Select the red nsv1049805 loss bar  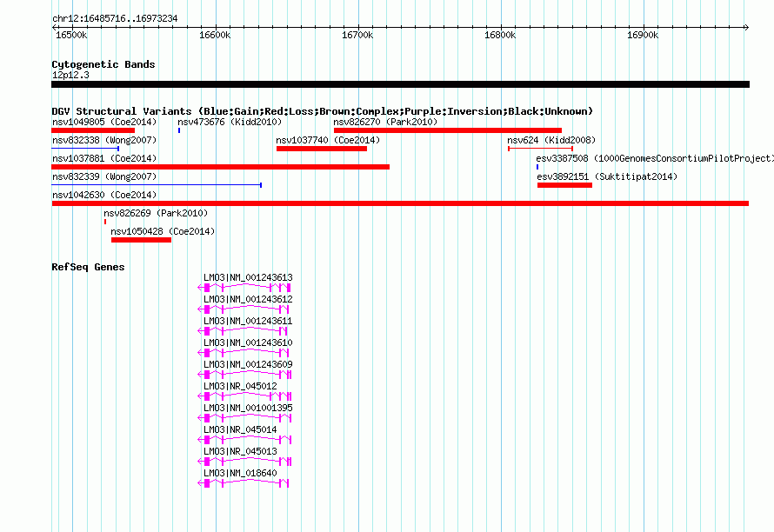(93, 130)
